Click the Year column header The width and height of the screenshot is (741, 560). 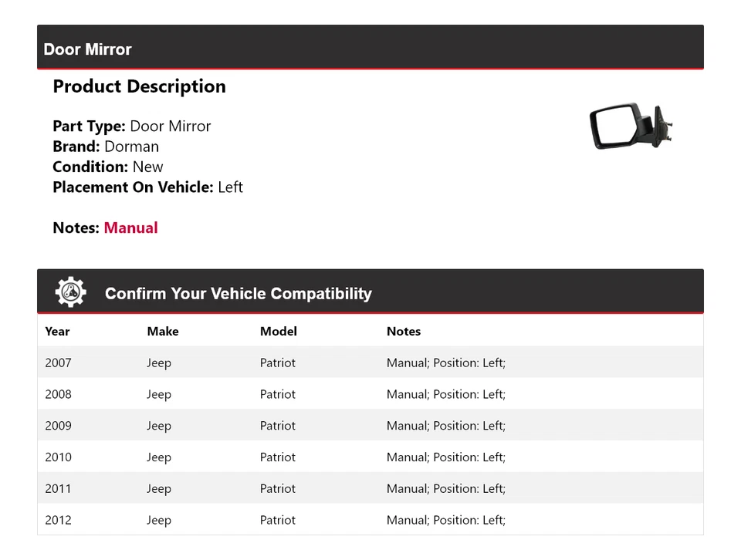point(57,332)
